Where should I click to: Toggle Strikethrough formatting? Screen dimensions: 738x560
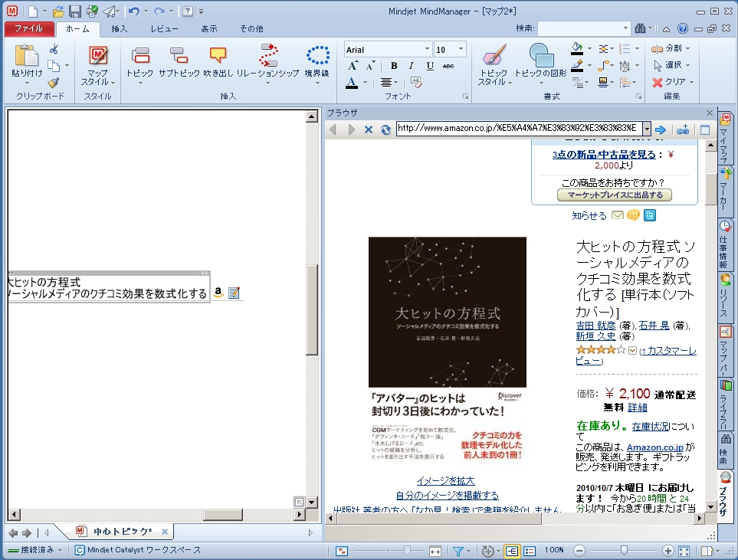(448, 66)
